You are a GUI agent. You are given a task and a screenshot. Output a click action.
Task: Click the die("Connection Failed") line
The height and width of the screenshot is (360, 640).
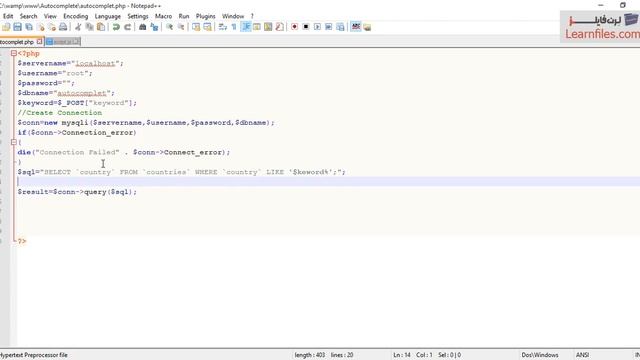pyautogui.click(x=124, y=152)
